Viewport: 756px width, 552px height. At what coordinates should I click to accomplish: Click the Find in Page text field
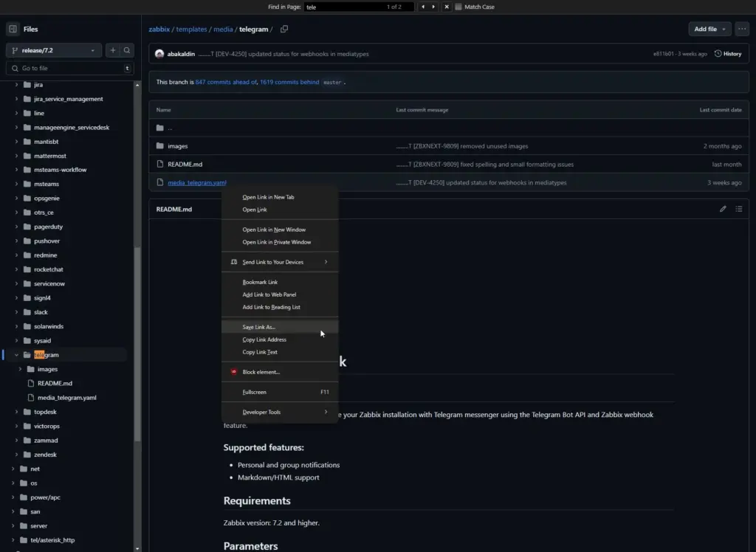tap(359, 7)
